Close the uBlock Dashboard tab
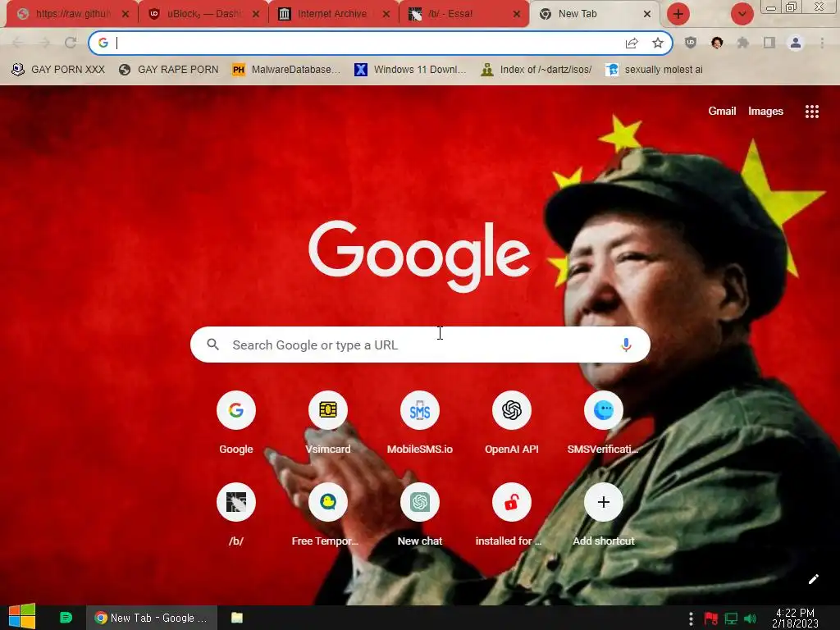The image size is (840, 630). (256, 15)
